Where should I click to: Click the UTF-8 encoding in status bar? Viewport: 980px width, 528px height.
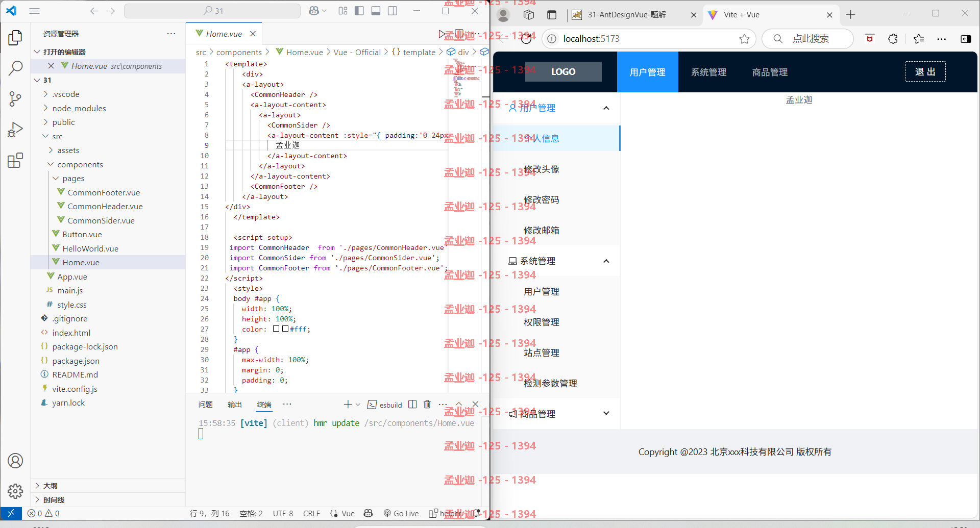point(283,513)
